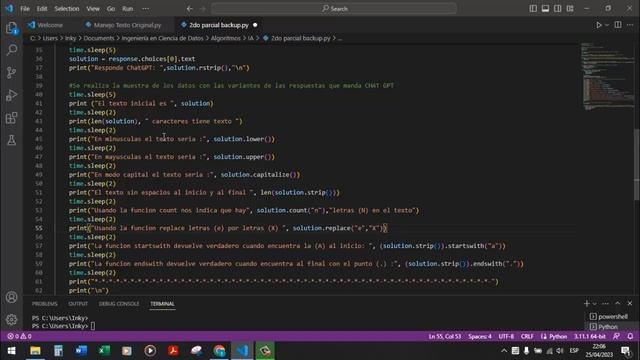Open the OUTPUT panel tab
This screenshot has height=360, width=640.
pos(78,304)
